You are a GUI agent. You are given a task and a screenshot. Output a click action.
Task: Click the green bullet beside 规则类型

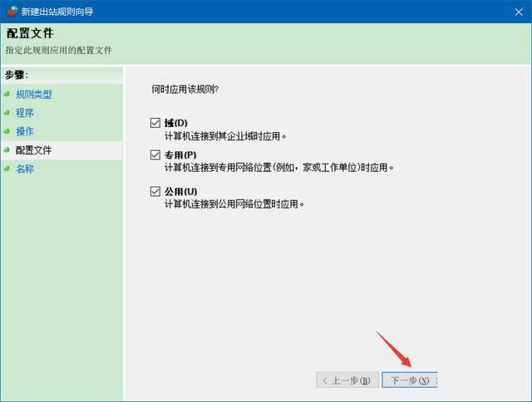point(7,94)
